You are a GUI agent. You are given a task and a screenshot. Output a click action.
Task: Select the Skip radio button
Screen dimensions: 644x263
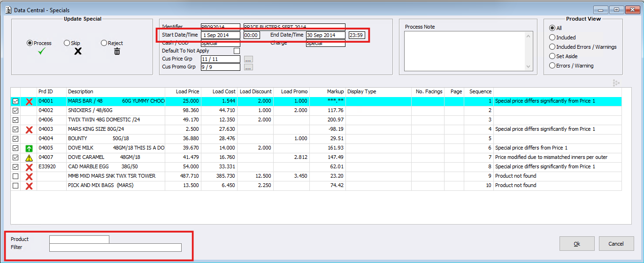(67, 43)
